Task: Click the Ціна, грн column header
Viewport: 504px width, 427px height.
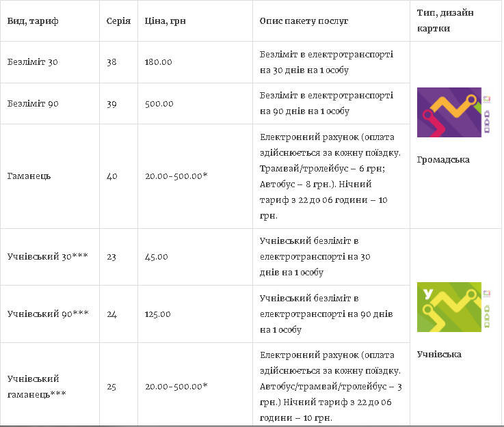Action: [165, 21]
